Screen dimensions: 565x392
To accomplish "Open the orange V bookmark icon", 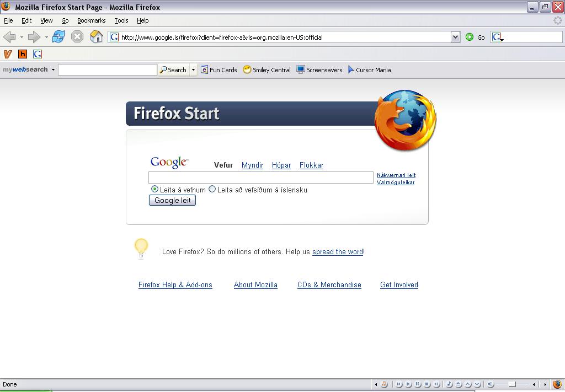I will point(8,54).
